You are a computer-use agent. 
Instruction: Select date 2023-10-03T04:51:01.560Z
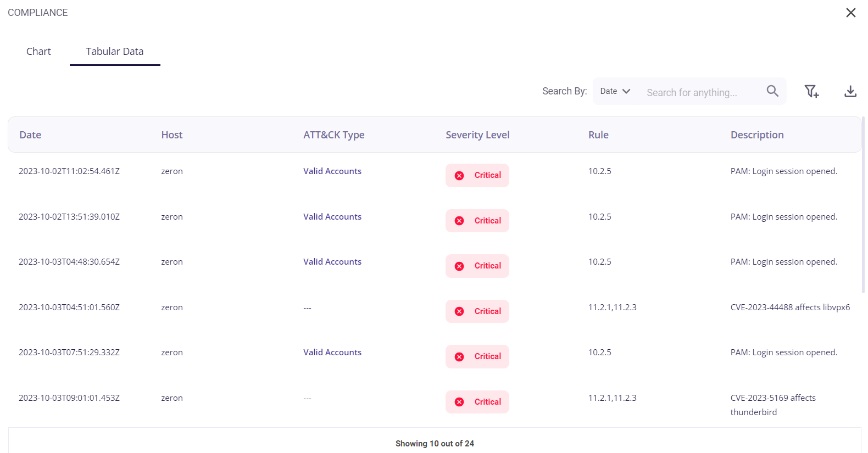coord(69,307)
